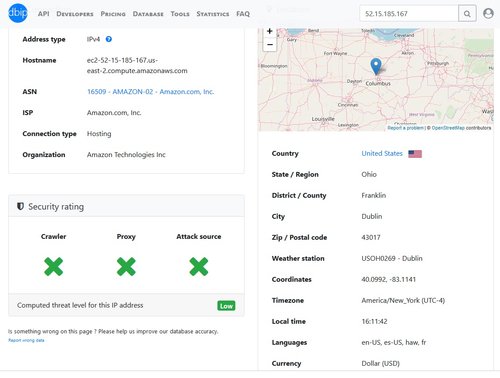Click the Address type value IPv4
Image resolution: width=500 pixels, height=378 pixels.
(93, 39)
